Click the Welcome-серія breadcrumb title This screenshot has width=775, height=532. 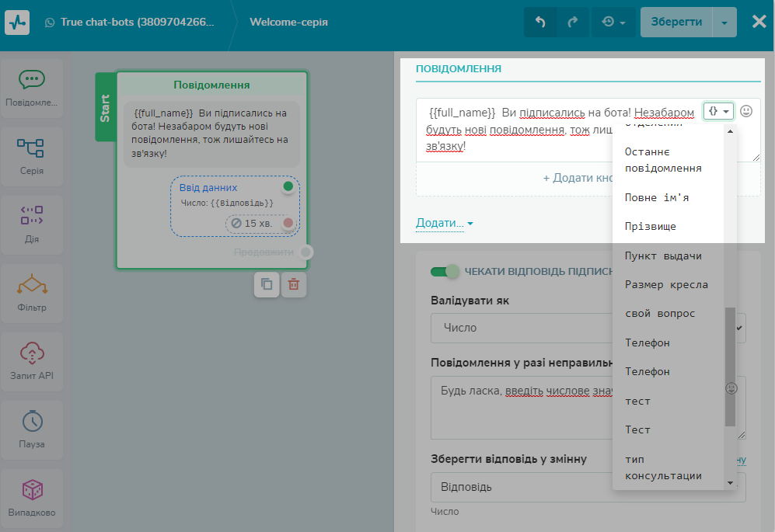[x=288, y=23]
